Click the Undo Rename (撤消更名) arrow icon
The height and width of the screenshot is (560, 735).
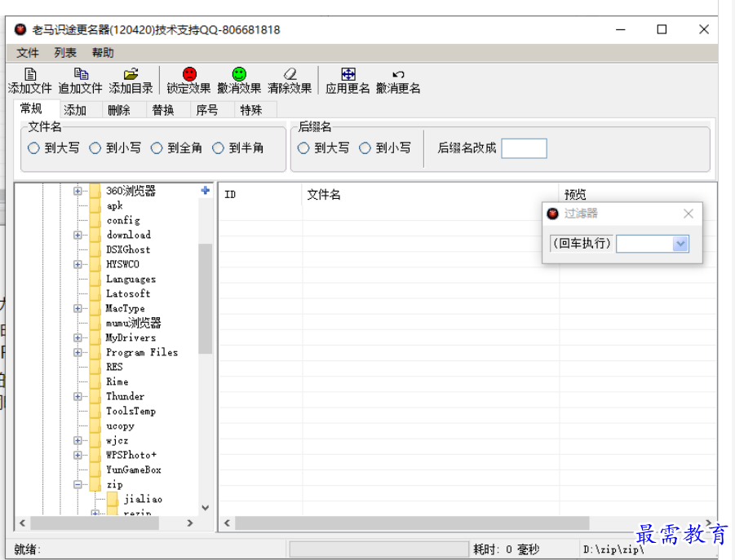398,74
